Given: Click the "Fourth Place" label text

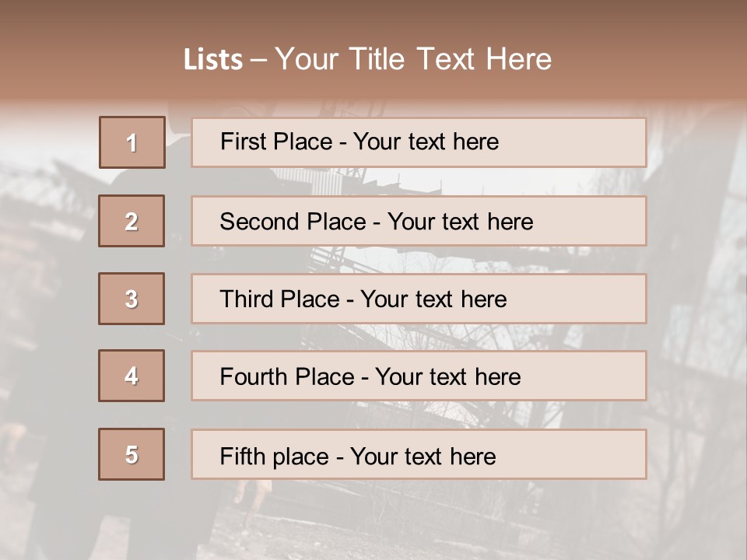Looking at the screenshot, I should coord(286,377).
